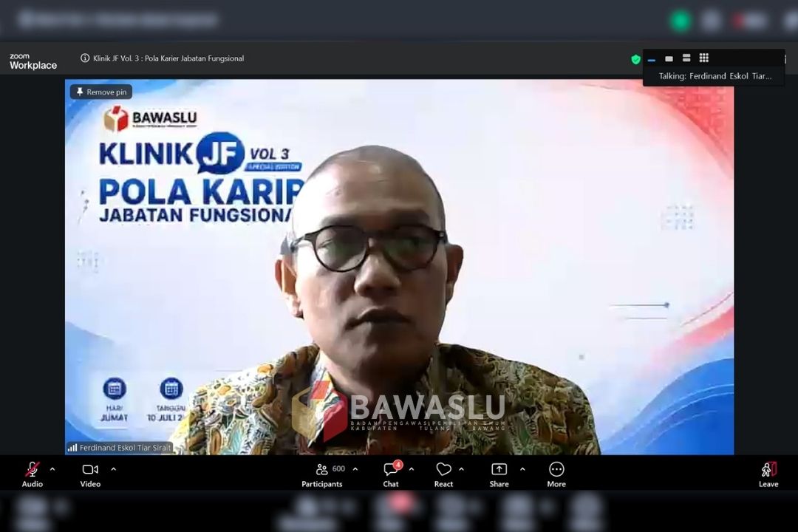The height and width of the screenshot is (532, 798).
Task: Open the More options menu
Action: (556, 474)
